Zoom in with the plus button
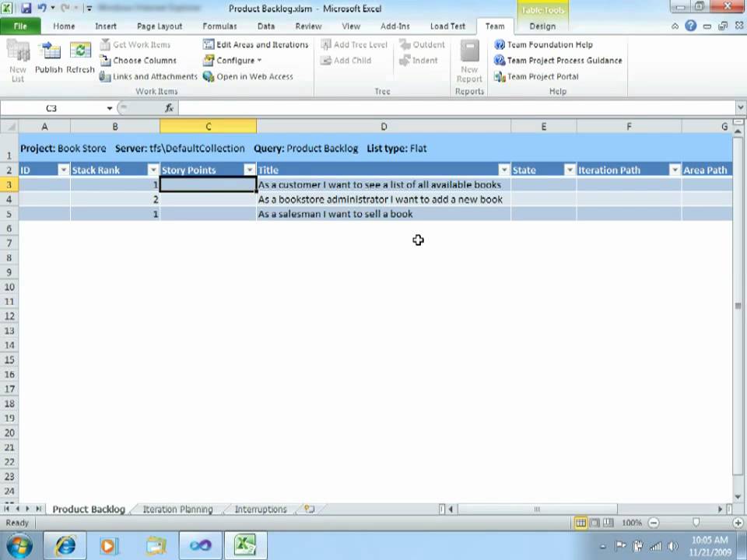The width and height of the screenshot is (747, 560). coord(738,523)
